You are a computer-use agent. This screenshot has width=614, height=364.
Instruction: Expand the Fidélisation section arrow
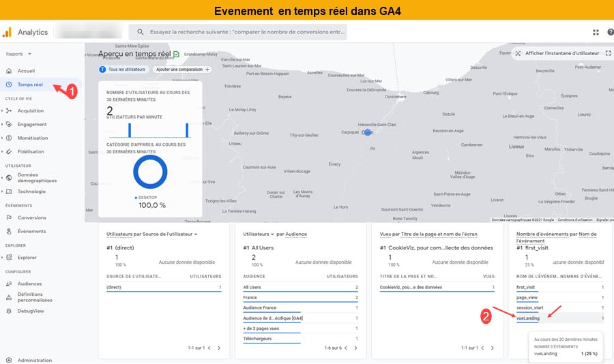(x=2, y=151)
